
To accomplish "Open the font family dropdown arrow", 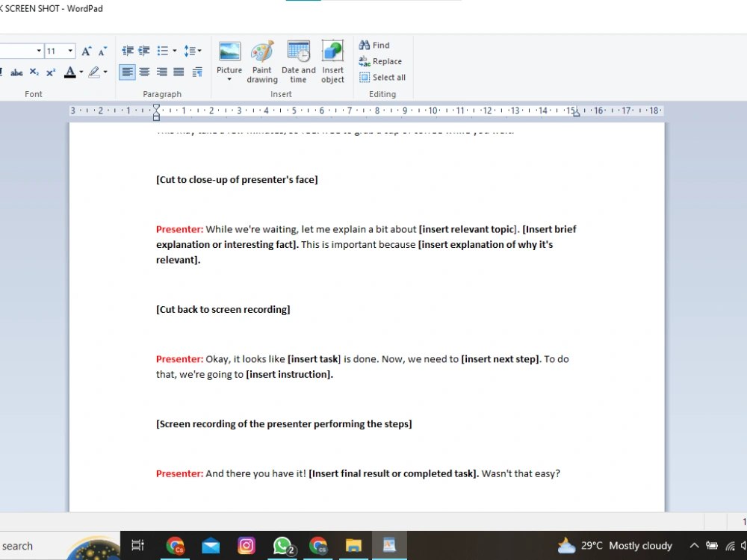I will coord(39,51).
